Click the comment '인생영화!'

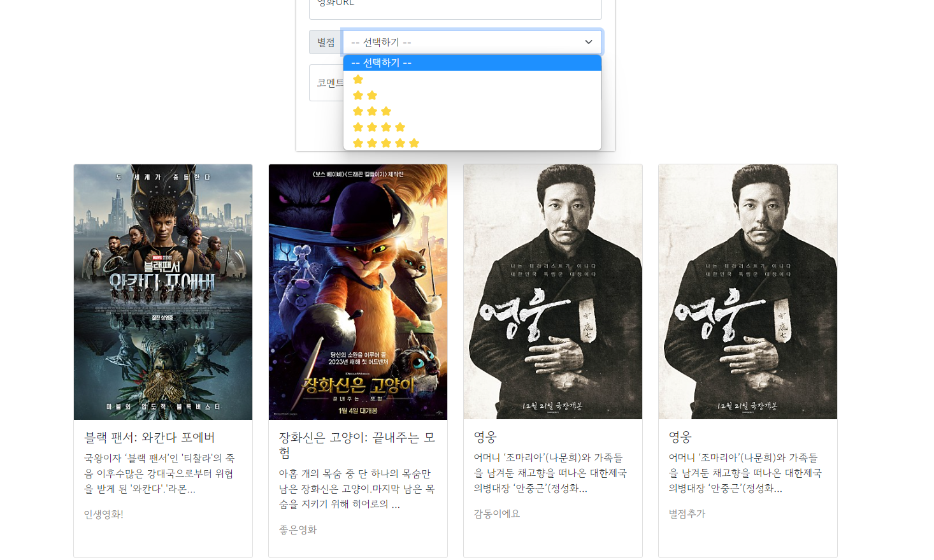pyautogui.click(x=104, y=514)
